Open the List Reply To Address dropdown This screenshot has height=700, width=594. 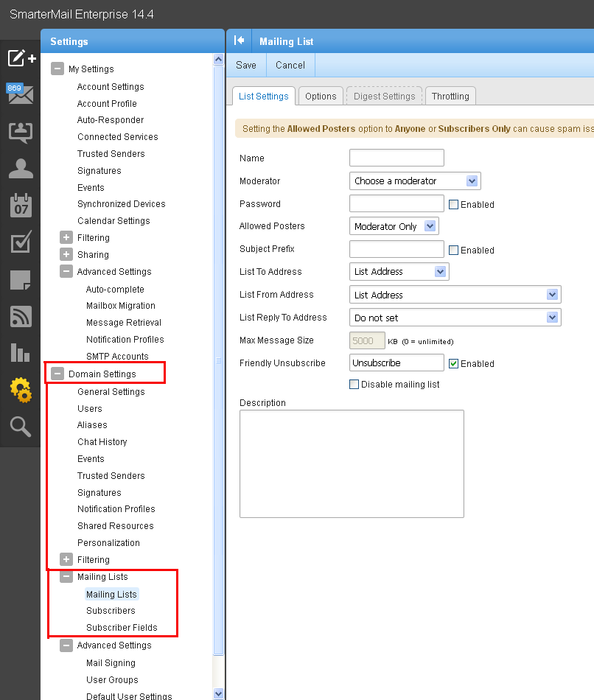click(455, 318)
